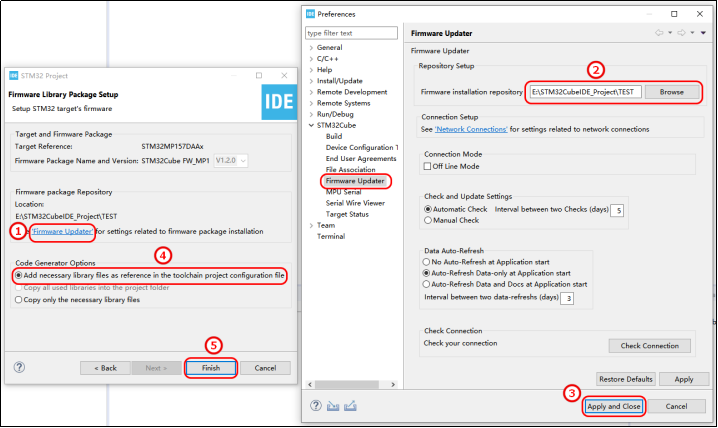
Task: Click back navigation arrow in Preferences header
Action: point(659,33)
